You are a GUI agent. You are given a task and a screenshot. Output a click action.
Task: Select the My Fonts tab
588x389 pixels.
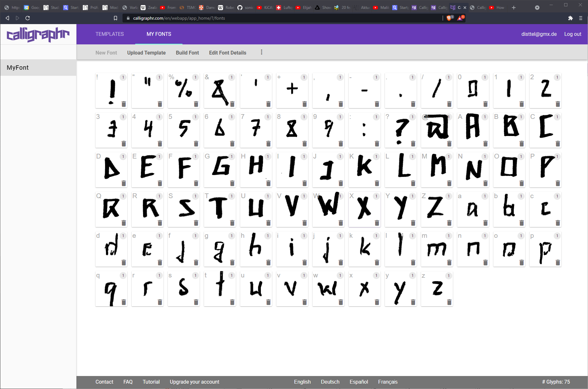(x=159, y=34)
